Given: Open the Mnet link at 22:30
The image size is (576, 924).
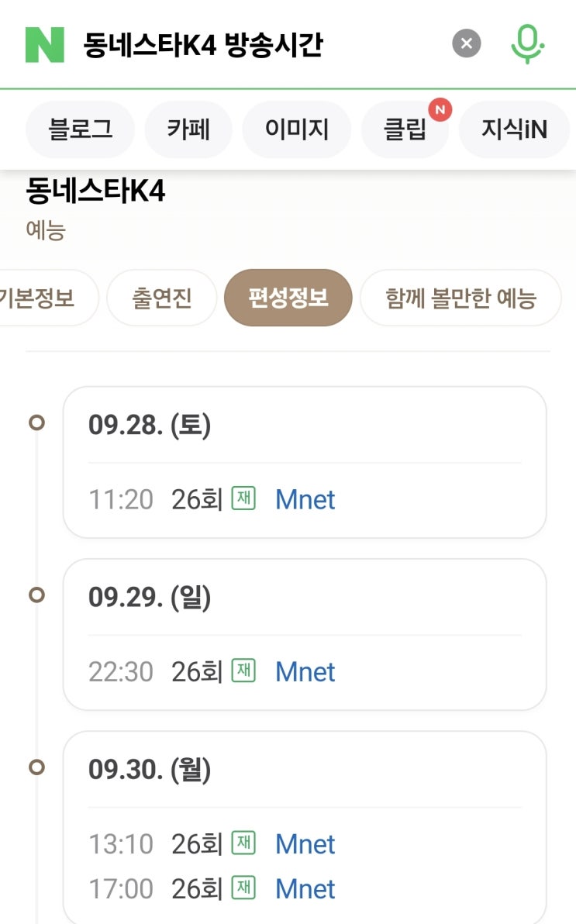Looking at the screenshot, I should click(x=305, y=672).
